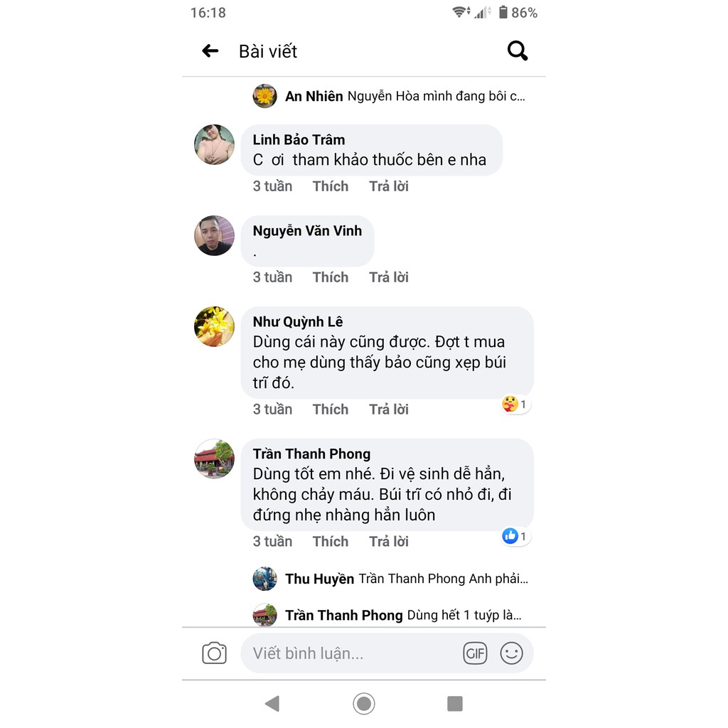The image size is (728, 728).
Task: Tap the back arrow beside Bài viết
Action: coord(210,50)
